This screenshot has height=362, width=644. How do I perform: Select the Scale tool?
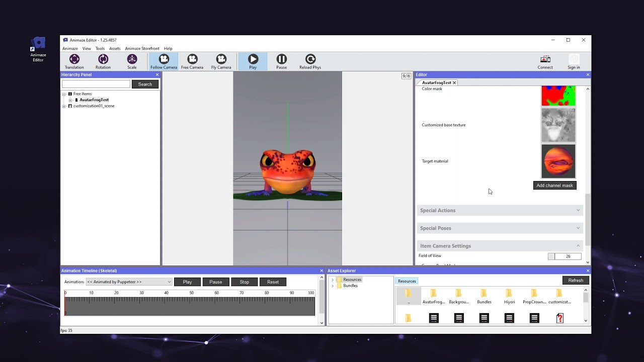[x=132, y=62]
